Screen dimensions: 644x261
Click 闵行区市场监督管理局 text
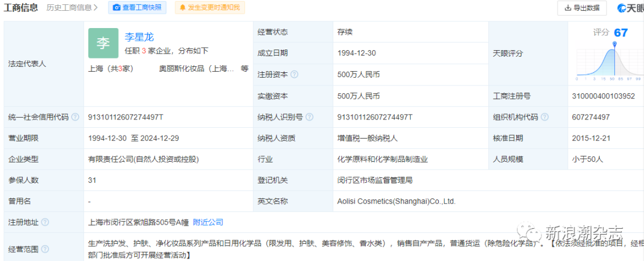tap(374, 180)
